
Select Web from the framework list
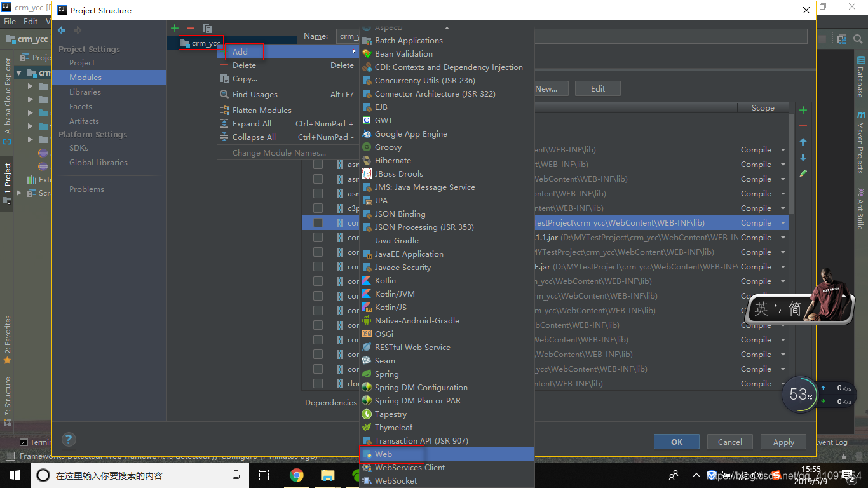(x=447, y=454)
